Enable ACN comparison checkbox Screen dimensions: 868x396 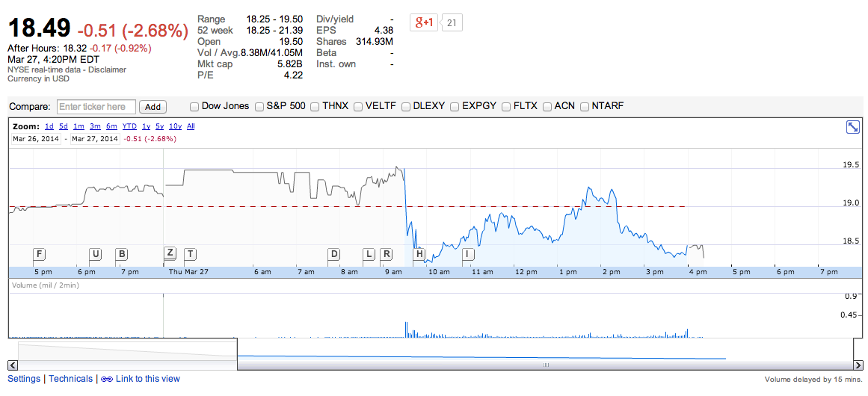[547, 107]
